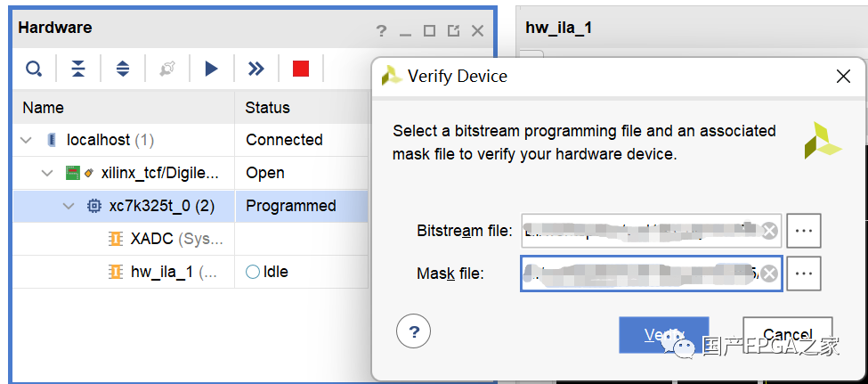The width and height of the screenshot is (868, 384).
Task: Click the Search icon in Hardware toolbar
Action: 33,69
